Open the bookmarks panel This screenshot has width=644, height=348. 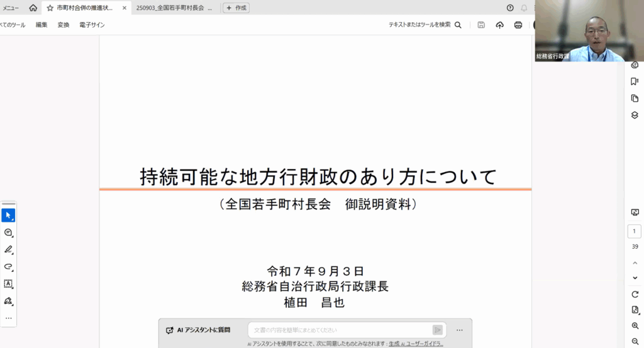(635, 82)
